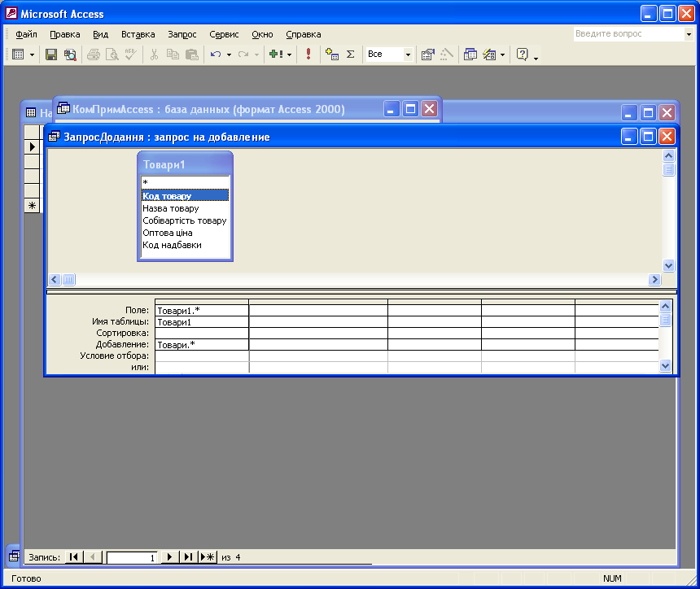Click the Query Type append icon
700x589 pixels.
click(x=277, y=55)
